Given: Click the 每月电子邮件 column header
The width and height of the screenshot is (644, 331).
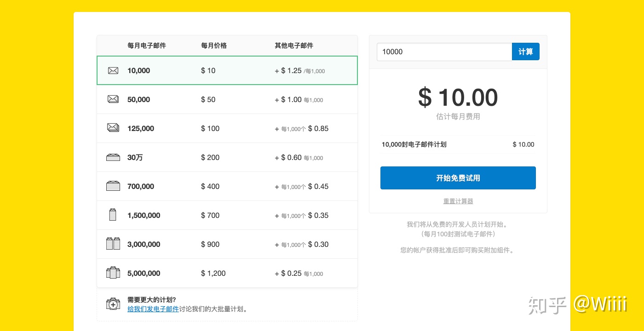Looking at the screenshot, I should tap(147, 46).
